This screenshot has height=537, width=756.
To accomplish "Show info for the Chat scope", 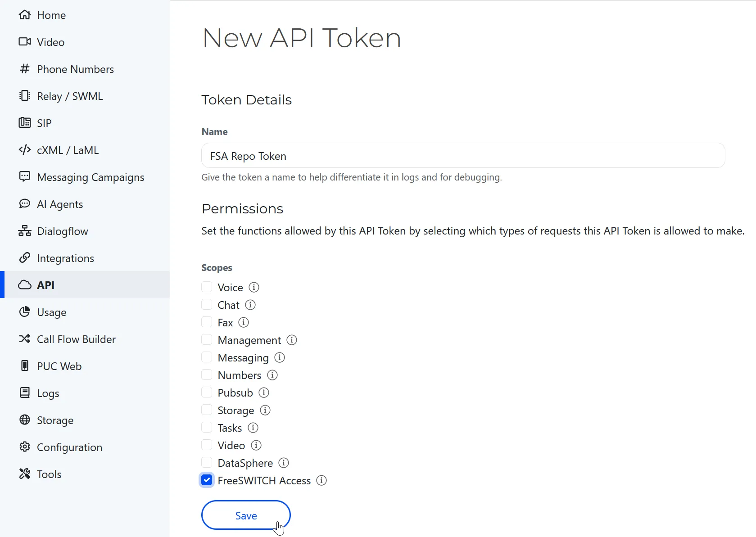I will [x=250, y=305].
